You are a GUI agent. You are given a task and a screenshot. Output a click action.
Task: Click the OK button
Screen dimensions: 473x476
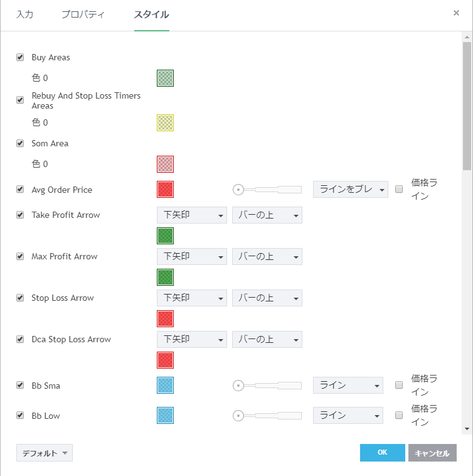tap(382, 453)
